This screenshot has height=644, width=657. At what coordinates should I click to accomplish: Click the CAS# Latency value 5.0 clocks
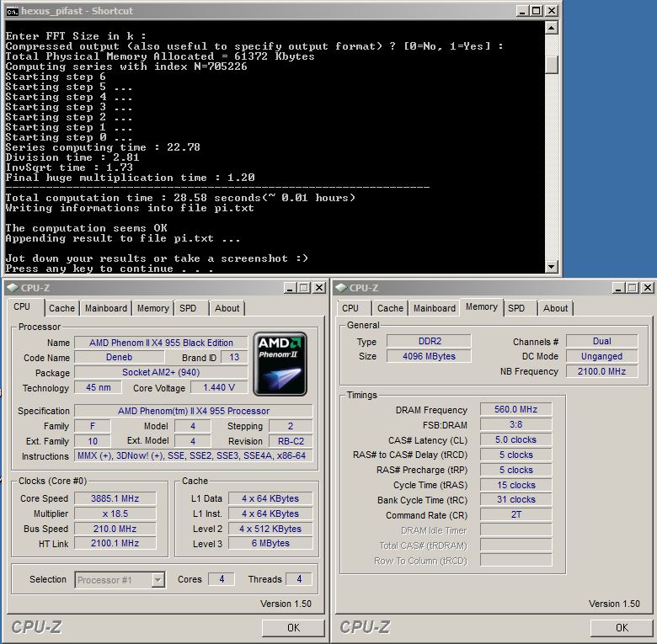tap(515, 439)
